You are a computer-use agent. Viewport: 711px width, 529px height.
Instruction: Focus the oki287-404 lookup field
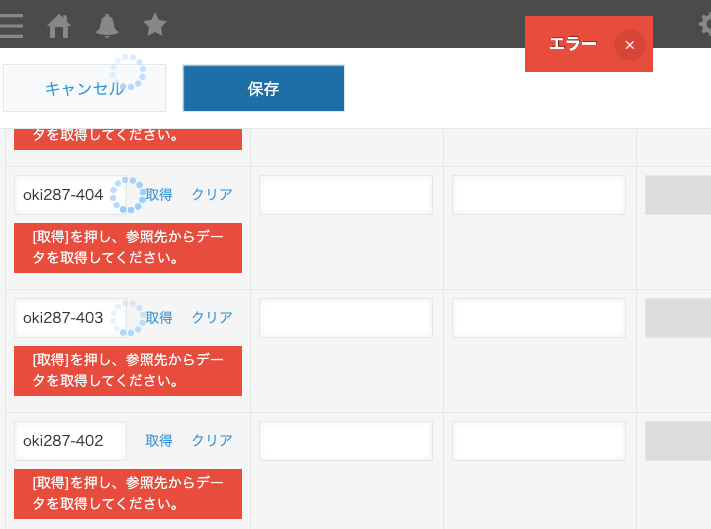(70, 195)
